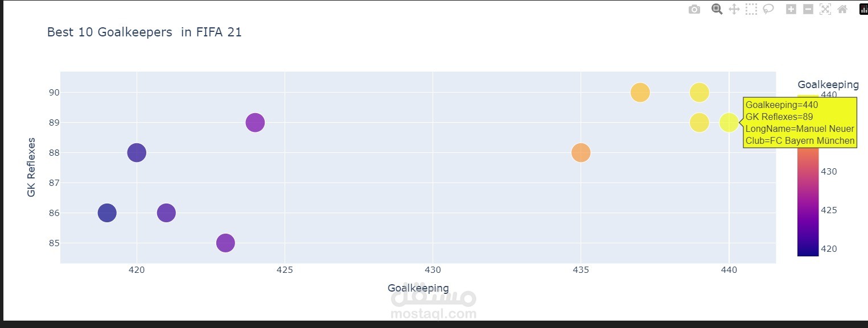Click the orange point at Goalkeeping 435
This screenshot has width=868, height=328.
(x=581, y=152)
